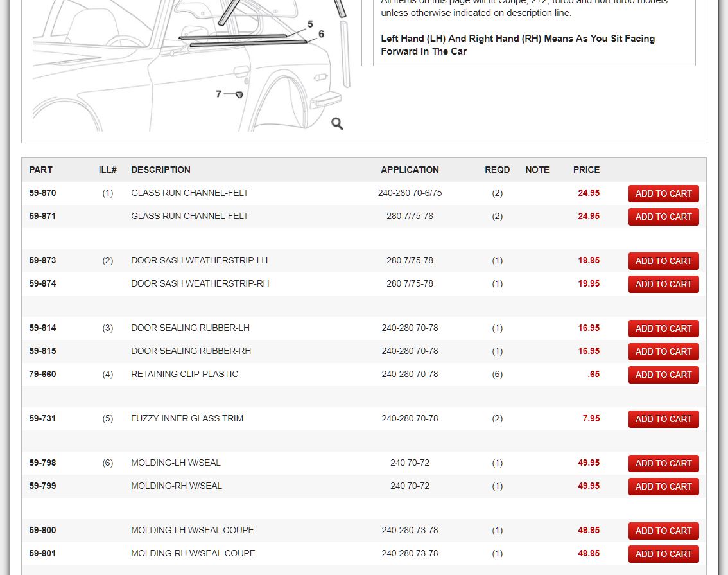Screen dimensions: 728x575
Task: Add Door Sealing Rubber-RH to cart
Action: pyautogui.click(x=663, y=351)
